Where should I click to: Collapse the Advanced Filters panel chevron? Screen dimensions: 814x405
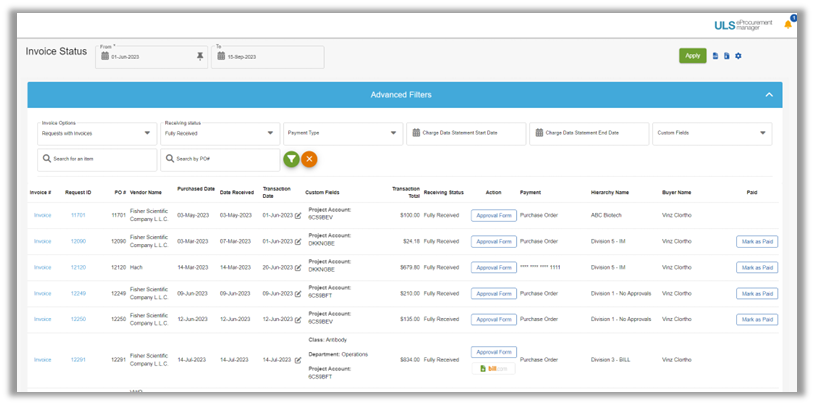click(x=769, y=95)
